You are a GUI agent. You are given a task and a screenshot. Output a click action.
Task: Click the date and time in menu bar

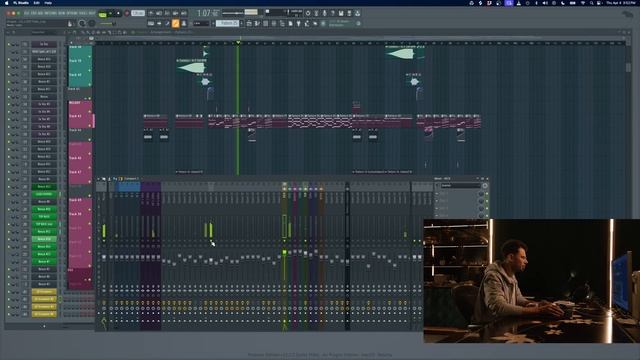[x=621, y=3]
